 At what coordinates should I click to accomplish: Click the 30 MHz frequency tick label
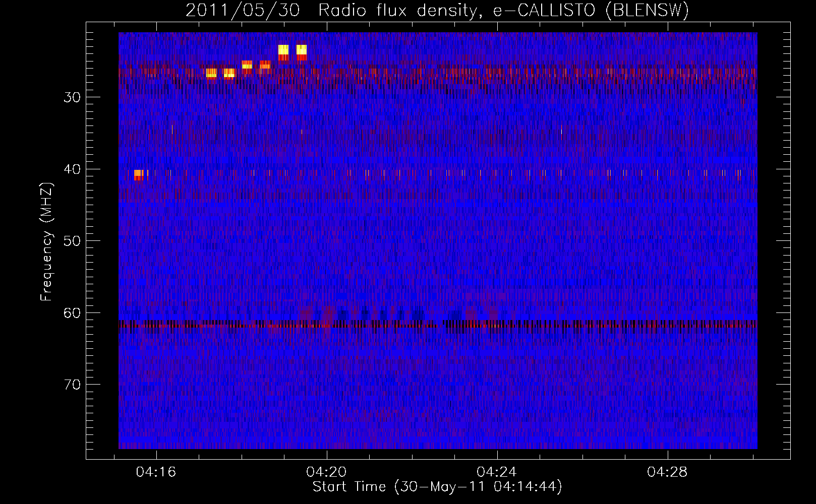72,97
